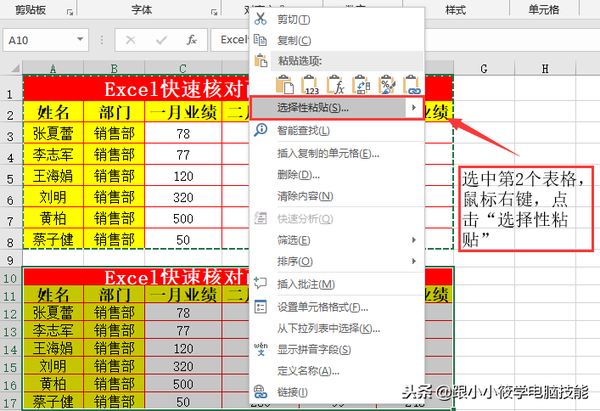The image size is (600, 411).
Task: Choose Paste Link chain icon
Action: point(412,84)
